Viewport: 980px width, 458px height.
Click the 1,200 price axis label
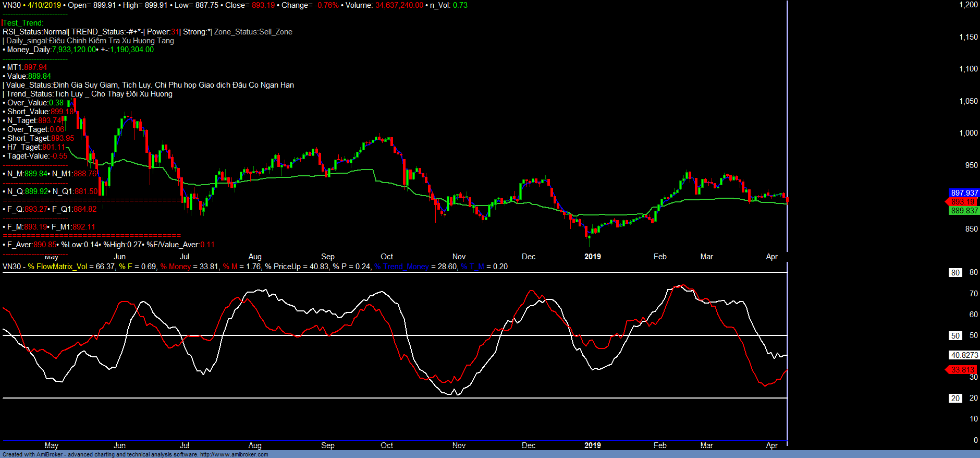point(968,5)
